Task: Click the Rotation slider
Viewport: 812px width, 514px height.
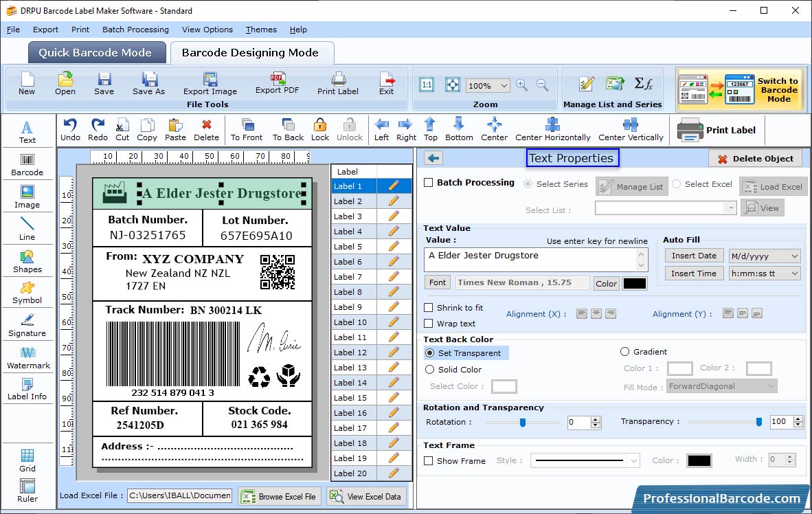Action: point(522,423)
